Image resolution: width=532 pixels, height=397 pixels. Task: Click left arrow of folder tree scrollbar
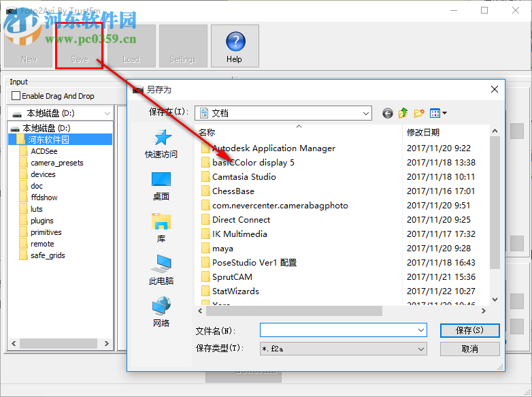[x=14, y=343]
